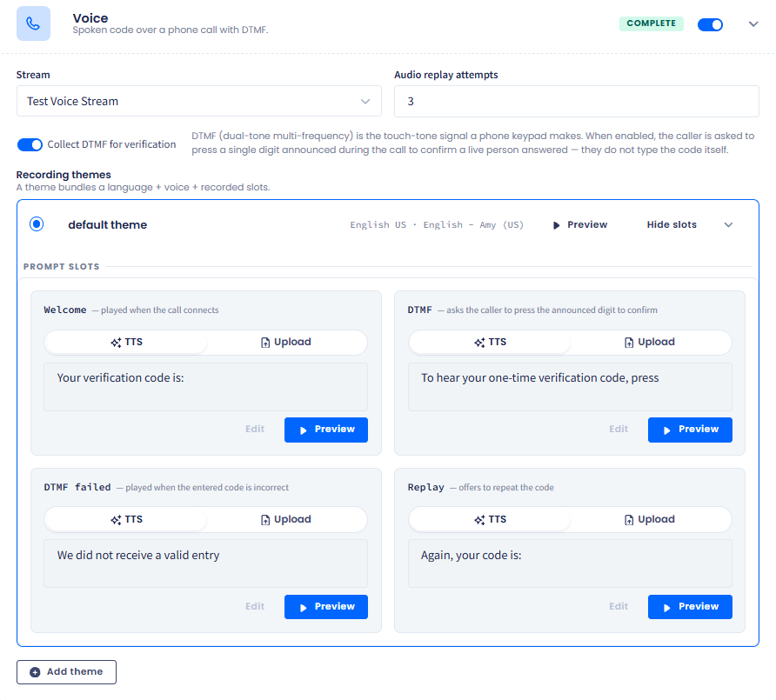Preview the DTMF prompt slot
The height and width of the screenshot is (700, 776).
[x=690, y=430]
